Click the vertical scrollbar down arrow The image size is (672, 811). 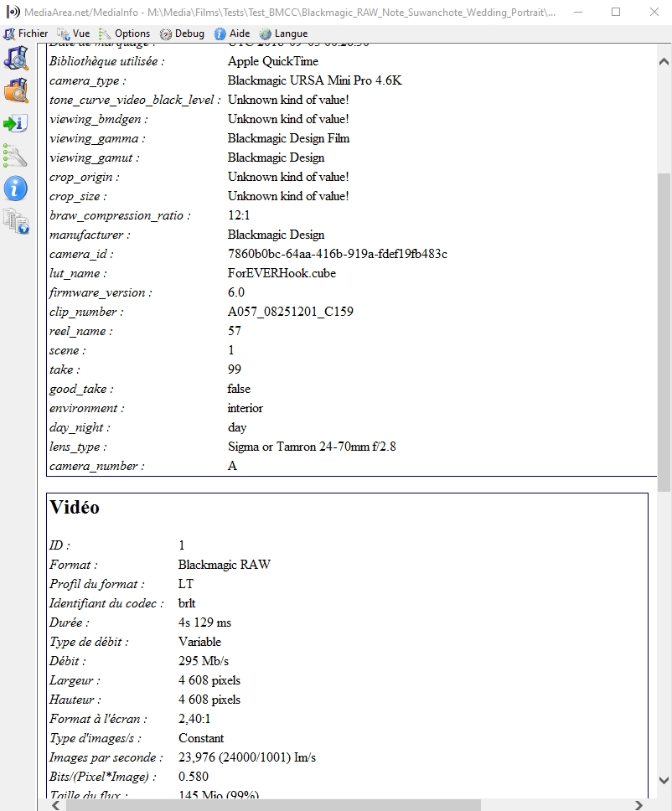[664, 781]
